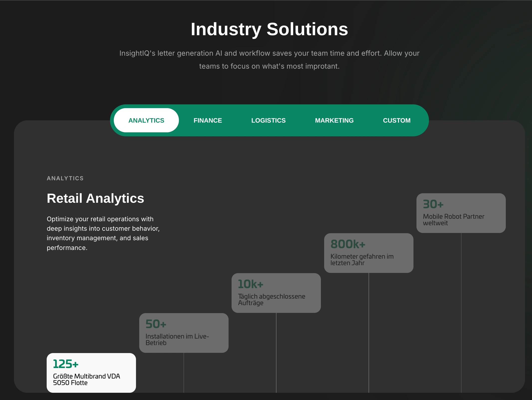Image resolution: width=532 pixels, height=400 pixels.
Task: Click the 50+ statistic number
Action: pos(156,324)
